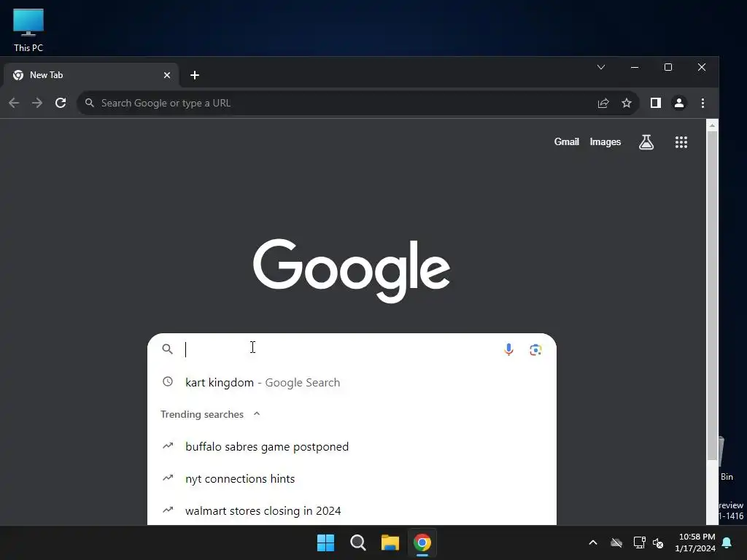Screen dimensions: 747x560
Task: Click the browser forward arrow
Action: (37, 103)
